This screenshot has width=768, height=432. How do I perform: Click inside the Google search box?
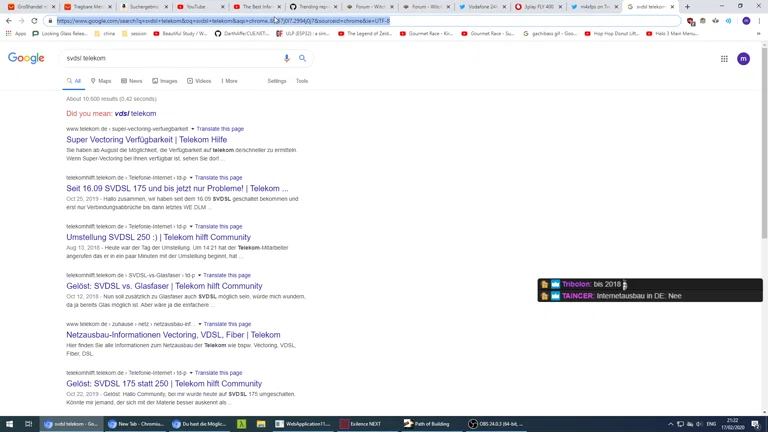tap(170, 58)
